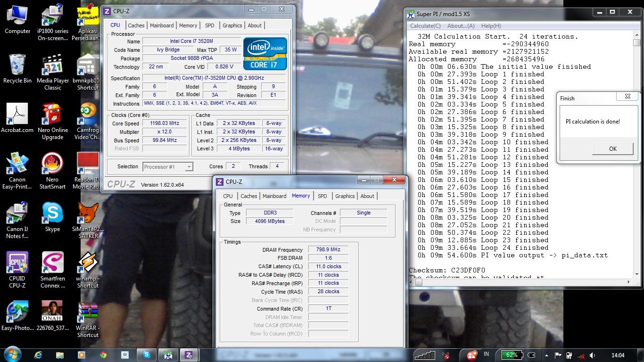Open About tab in lower CPU-Z window

pyautogui.click(x=367, y=196)
